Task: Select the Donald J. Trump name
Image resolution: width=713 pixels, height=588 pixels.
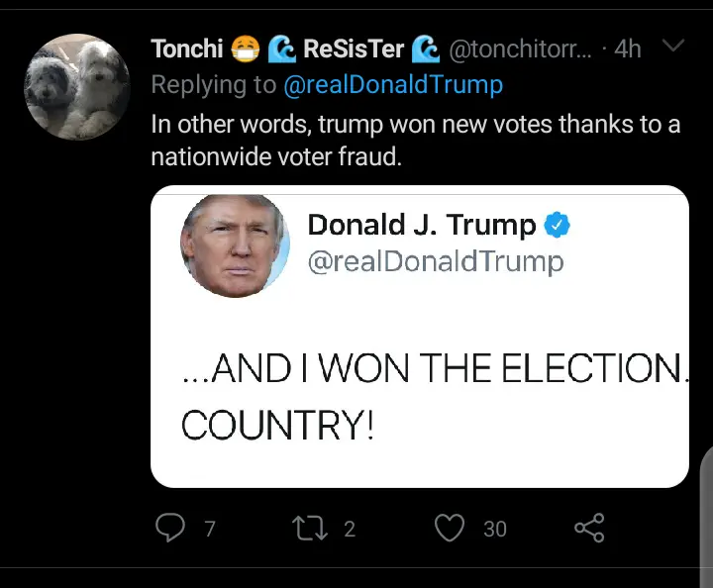Action: [422, 226]
